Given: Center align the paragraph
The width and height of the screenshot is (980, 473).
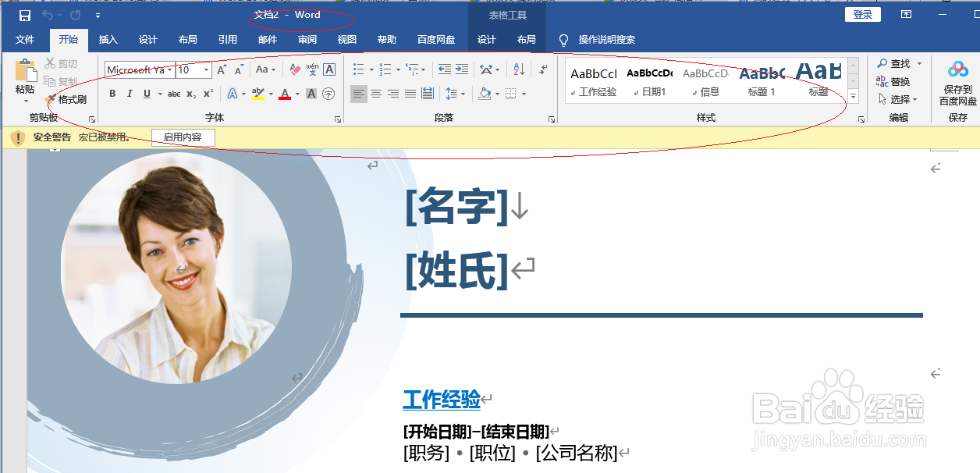Looking at the screenshot, I should pyautogui.click(x=376, y=94).
